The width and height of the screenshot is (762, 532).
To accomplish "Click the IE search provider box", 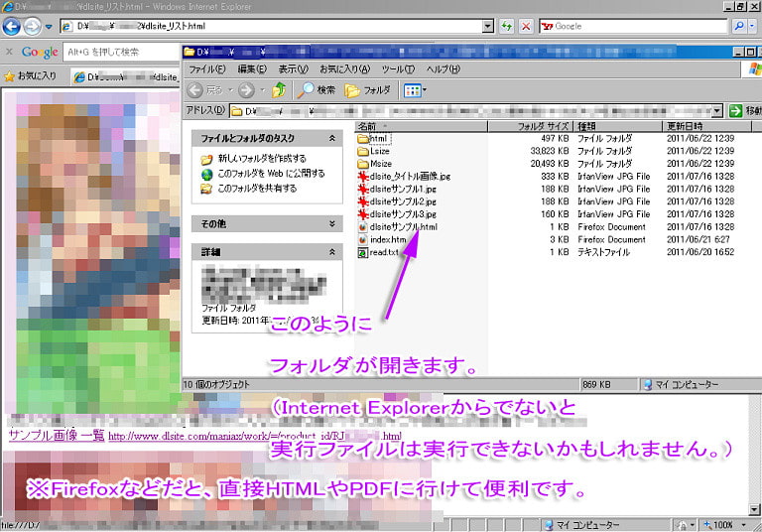I will point(634,26).
